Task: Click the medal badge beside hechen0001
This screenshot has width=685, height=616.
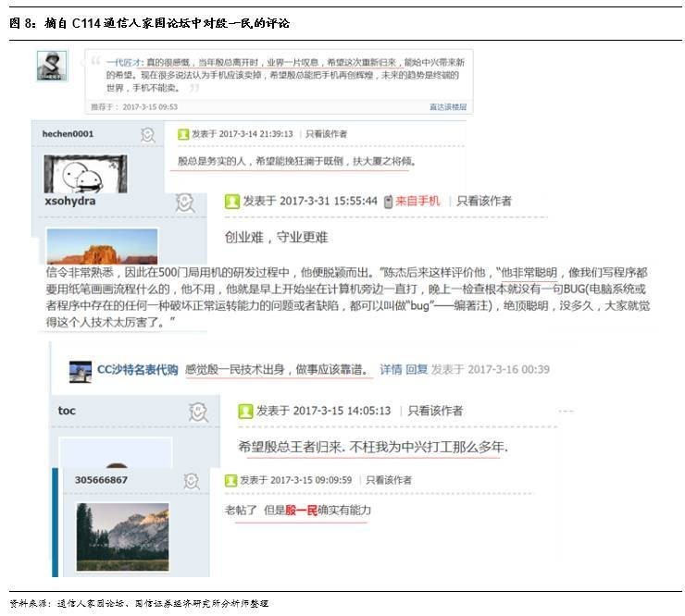Action: click(147, 135)
